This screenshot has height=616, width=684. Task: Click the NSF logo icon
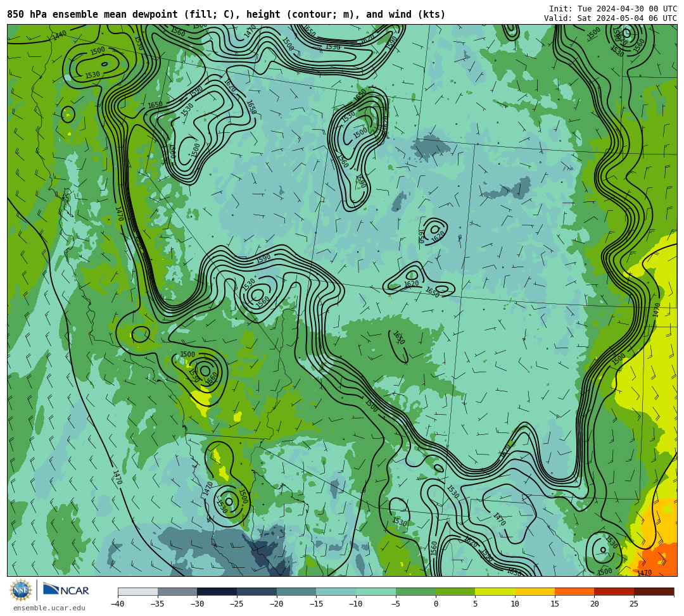(20, 590)
